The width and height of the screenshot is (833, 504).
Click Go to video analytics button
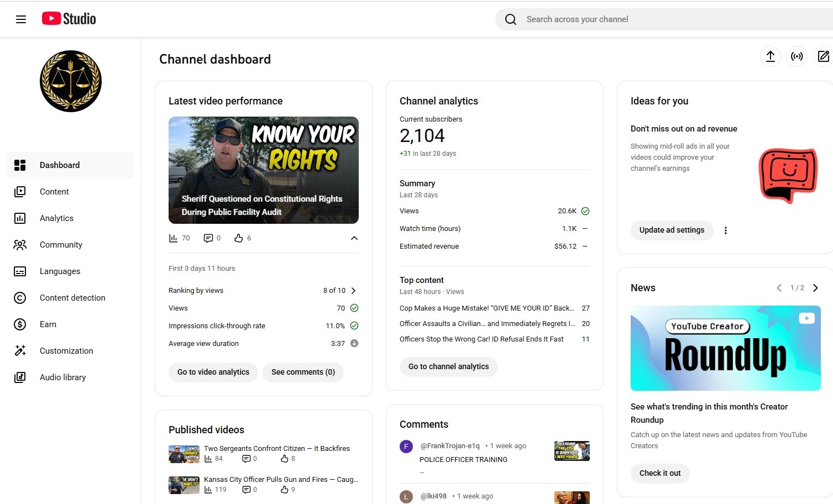[x=213, y=372]
